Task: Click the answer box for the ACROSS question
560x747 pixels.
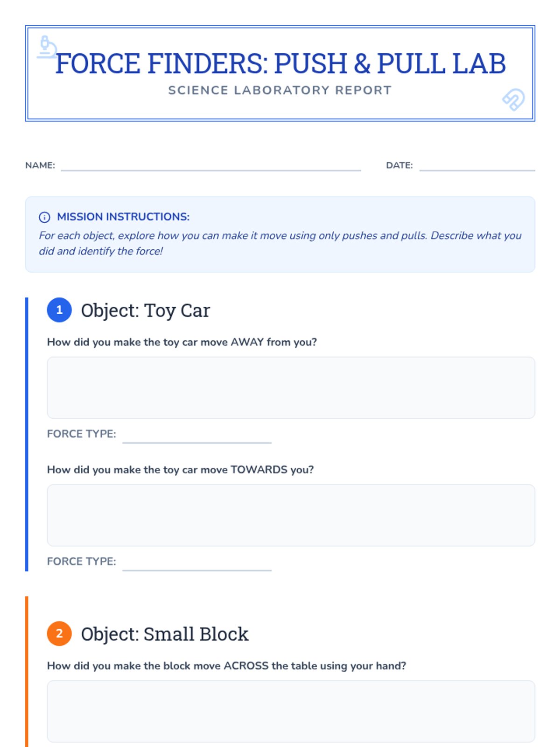Action: click(291, 711)
